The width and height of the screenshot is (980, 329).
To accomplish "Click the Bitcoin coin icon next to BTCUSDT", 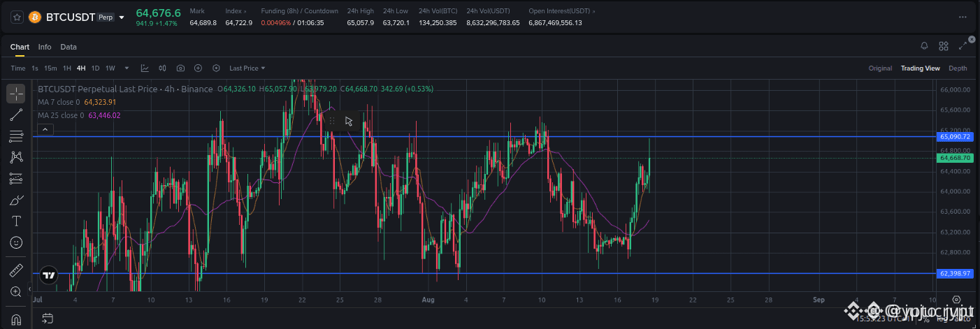I will 35,17.
